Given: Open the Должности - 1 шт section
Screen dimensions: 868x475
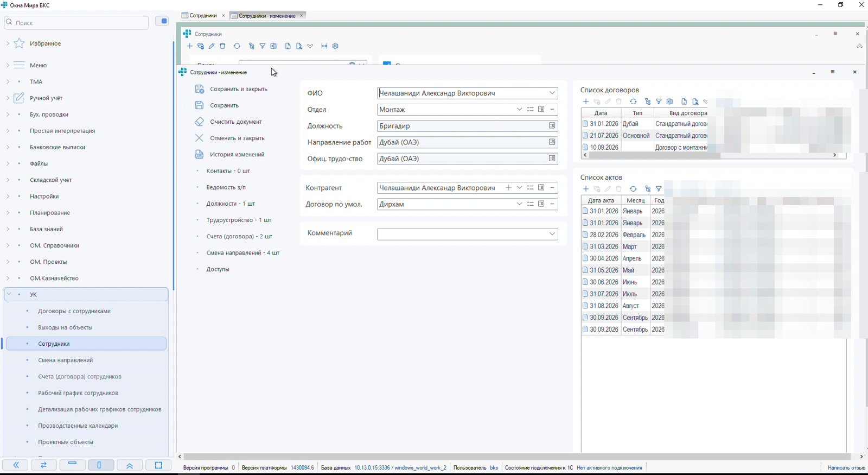Looking at the screenshot, I should point(231,204).
